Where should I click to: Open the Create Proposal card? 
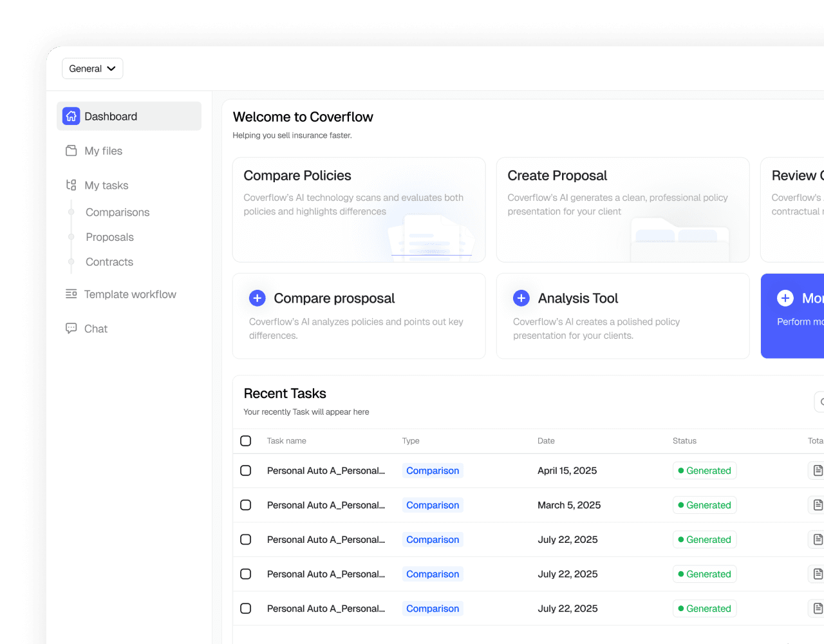point(623,210)
